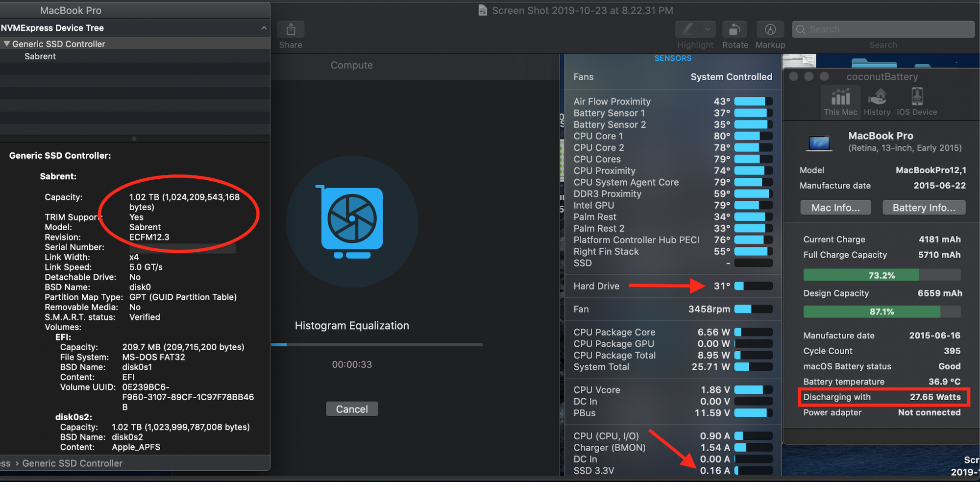Click the Power adapter Not connected value
980x482 pixels.
pos(929,412)
